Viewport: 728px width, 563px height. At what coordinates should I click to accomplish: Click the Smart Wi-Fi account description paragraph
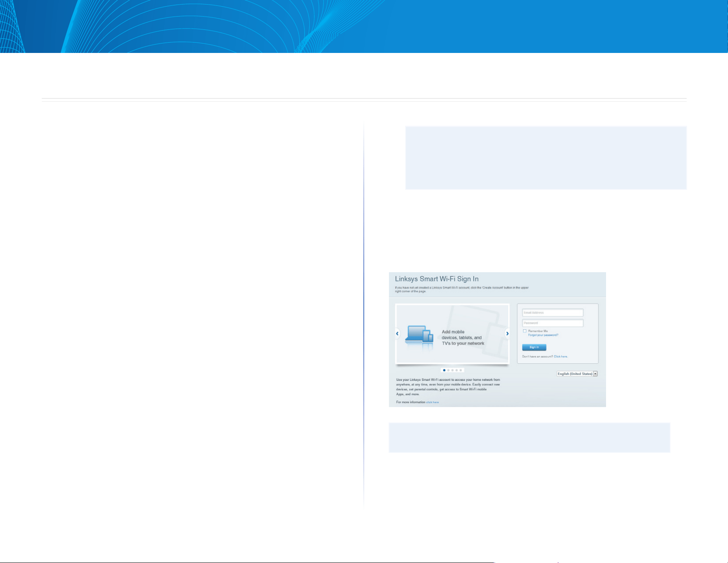click(x=448, y=387)
